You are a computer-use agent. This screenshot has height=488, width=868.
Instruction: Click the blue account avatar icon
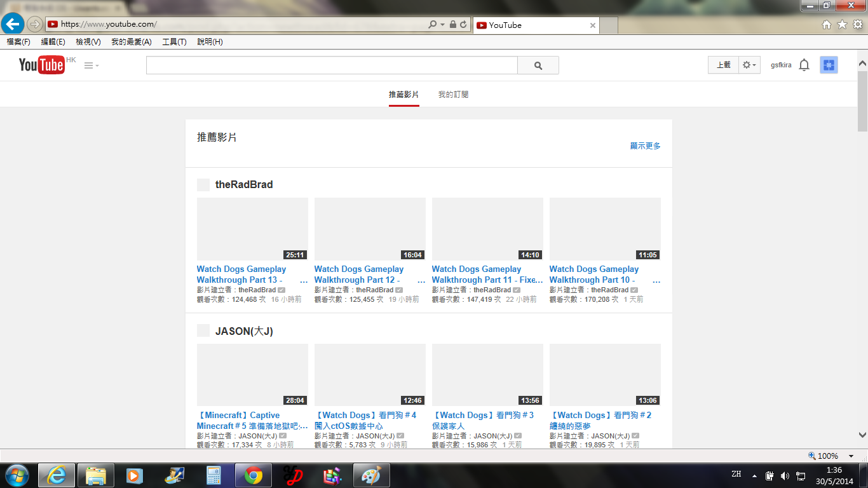[x=829, y=65]
